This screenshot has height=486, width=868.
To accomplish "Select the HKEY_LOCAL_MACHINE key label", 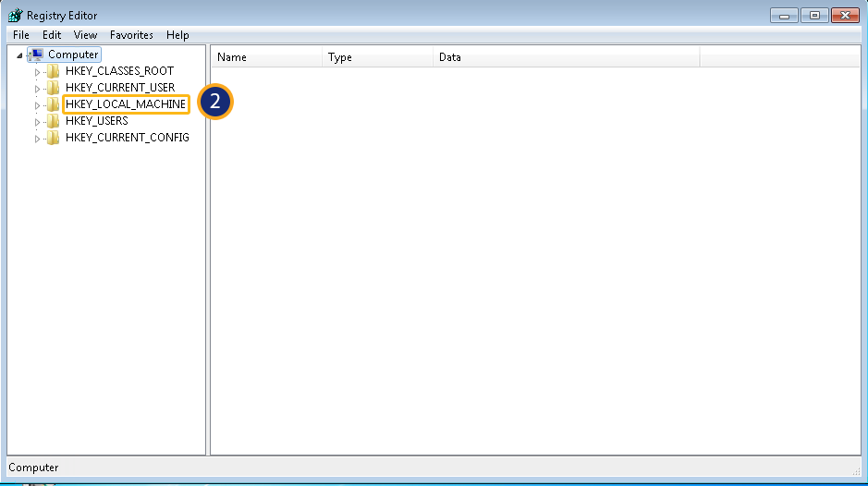I will coord(126,104).
